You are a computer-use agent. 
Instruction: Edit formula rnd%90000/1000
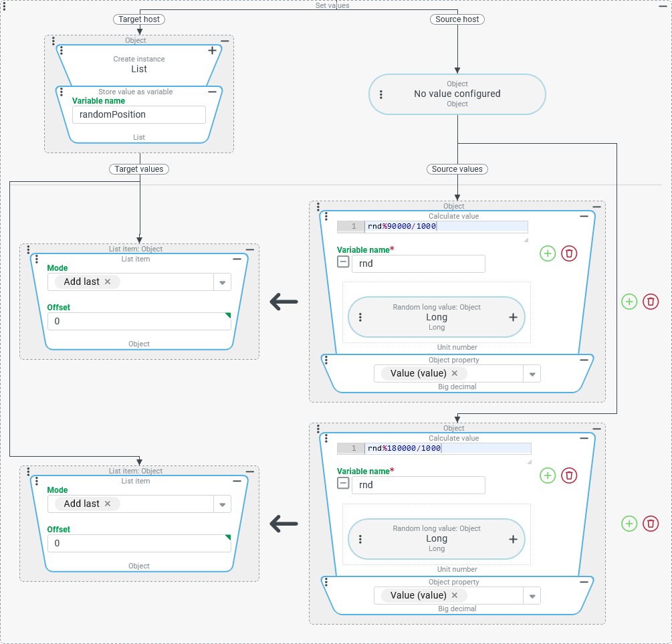point(446,227)
